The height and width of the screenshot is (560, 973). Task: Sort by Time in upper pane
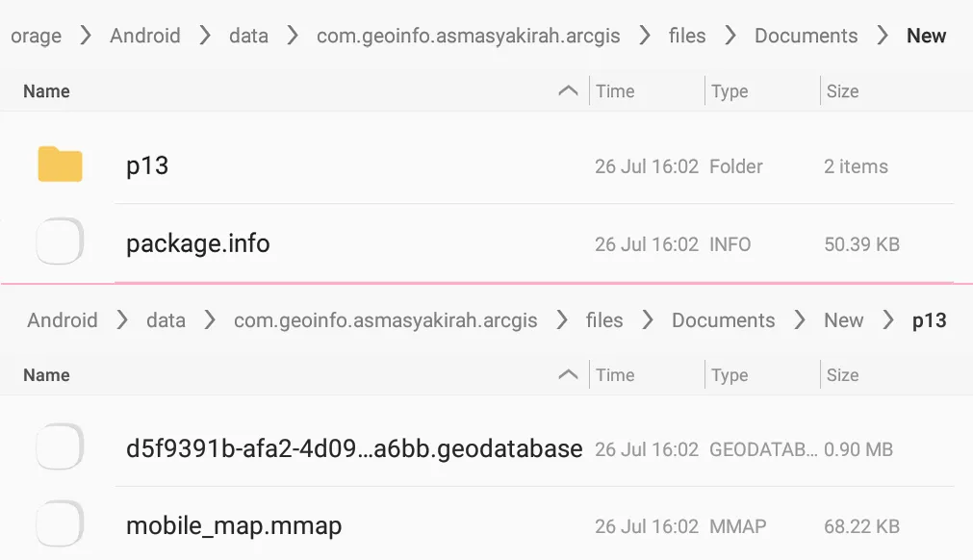[615, 91]
